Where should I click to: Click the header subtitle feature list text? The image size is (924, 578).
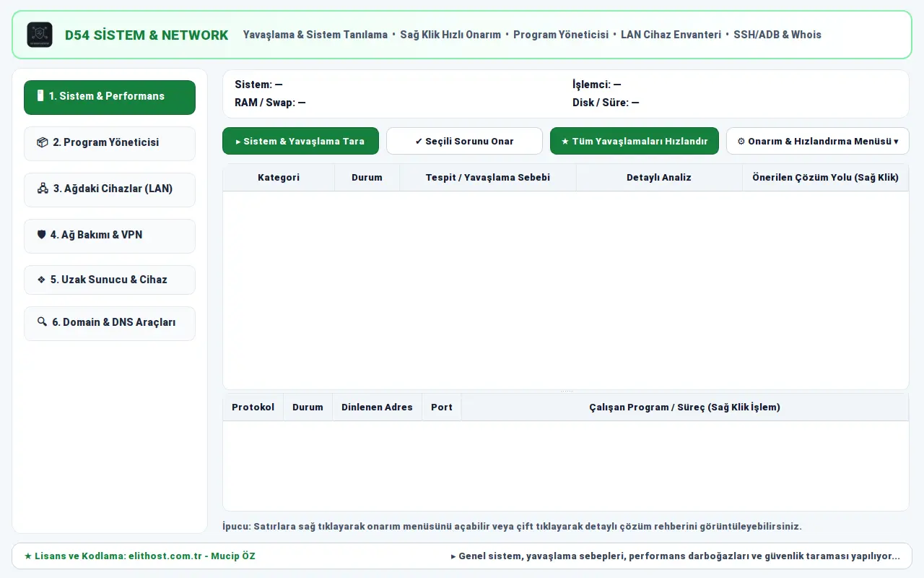pyautogui.click(x=532, y=35)
